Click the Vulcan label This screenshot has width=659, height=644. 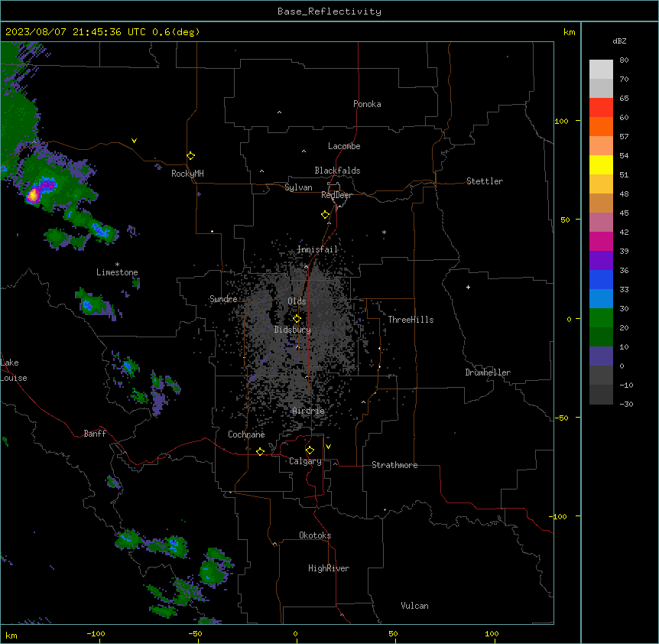click(414, 606)
